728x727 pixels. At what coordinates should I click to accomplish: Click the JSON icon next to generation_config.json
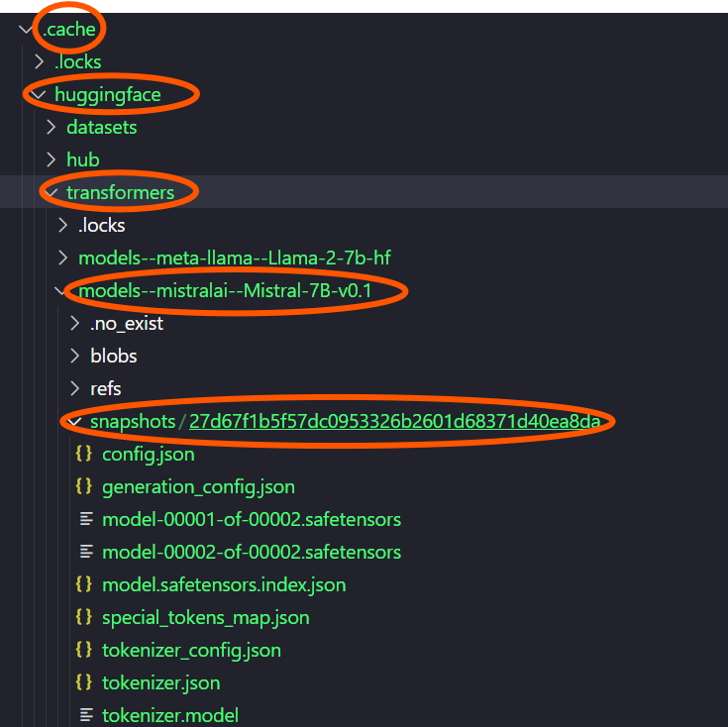pyautogui.click(x=84, y=486)
